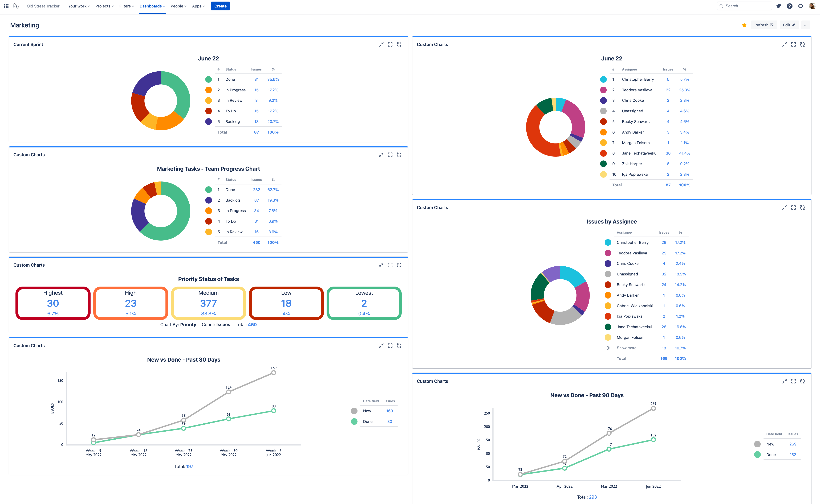Screen dimensions: 820x504
Task: Click the blue Create button
Action: tap(220, 6)
